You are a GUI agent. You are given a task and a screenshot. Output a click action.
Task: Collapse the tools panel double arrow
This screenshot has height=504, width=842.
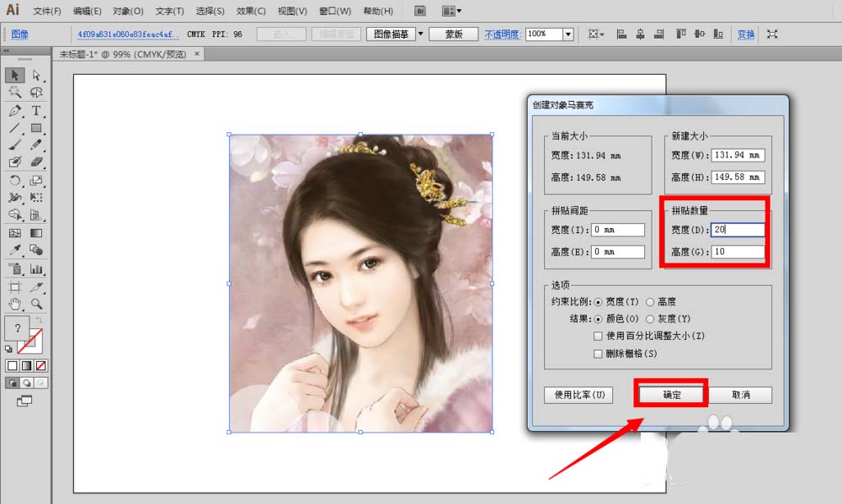tap(7, 50)
